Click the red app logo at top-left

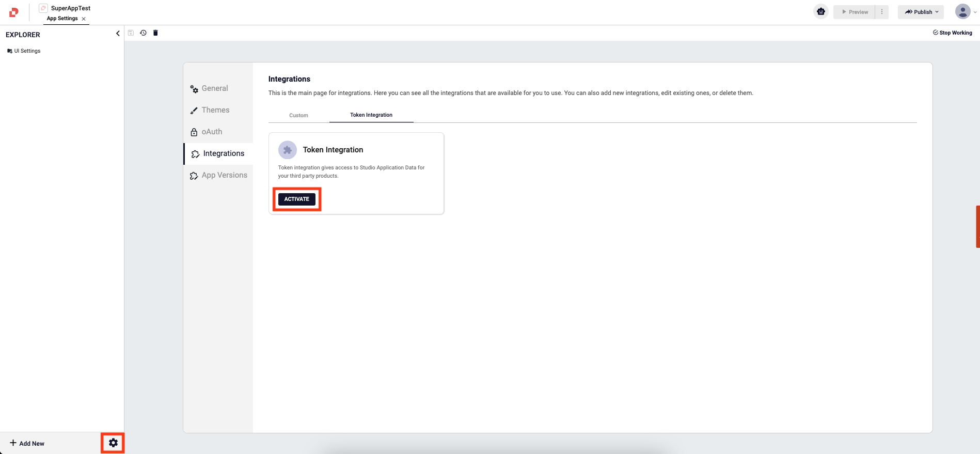(14, 12)
